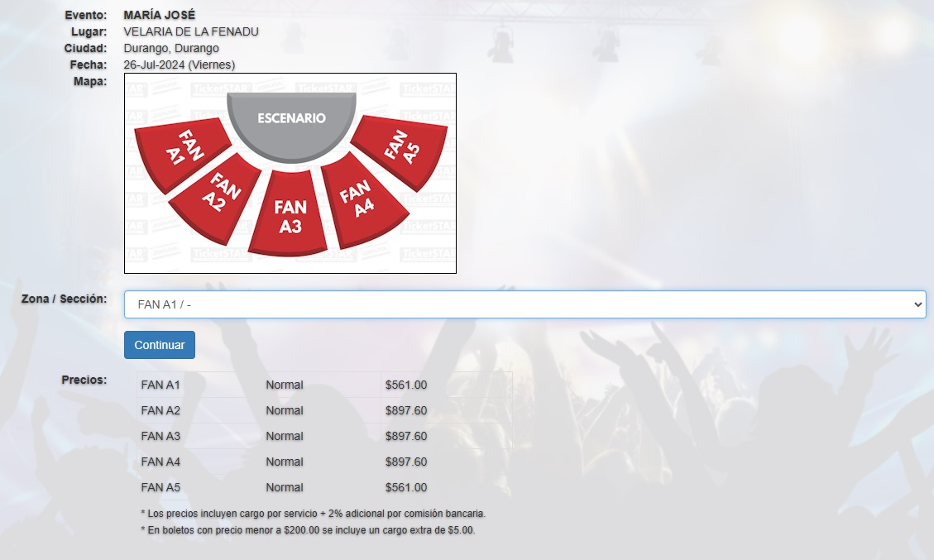Click the ESCENARIO stage area on map
This screenshot has width=934, height=560.
291,125
